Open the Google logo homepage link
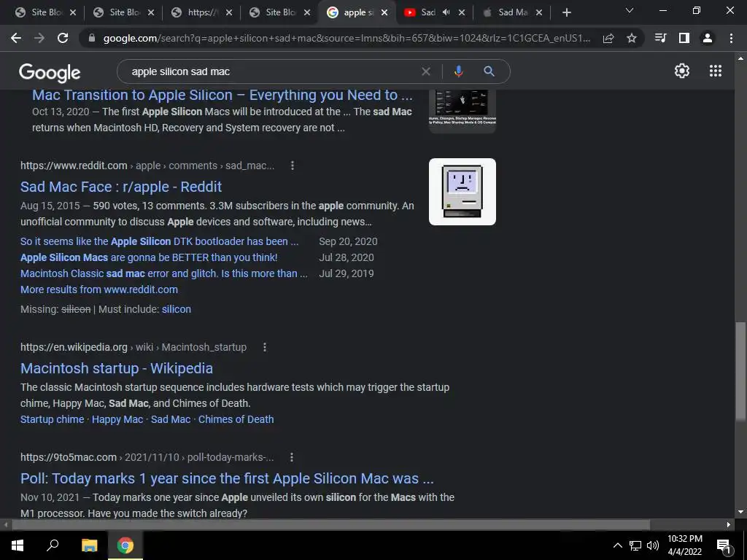747x560 pixels. pyautogui.click(x=50, y=72)
